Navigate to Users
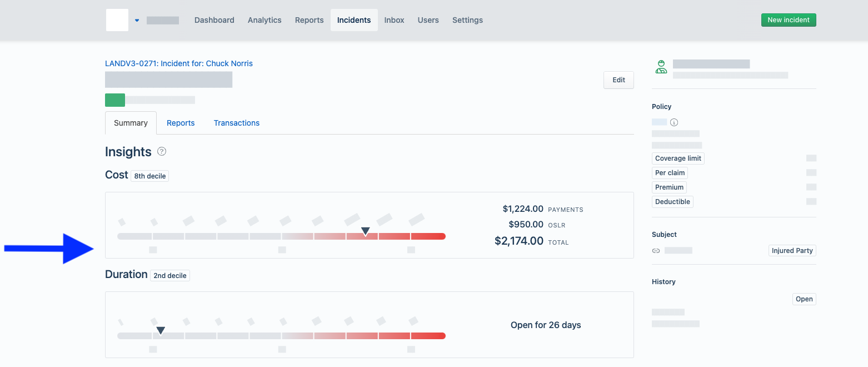This screenshot has width=868, height=367. (x=428, y=20)
